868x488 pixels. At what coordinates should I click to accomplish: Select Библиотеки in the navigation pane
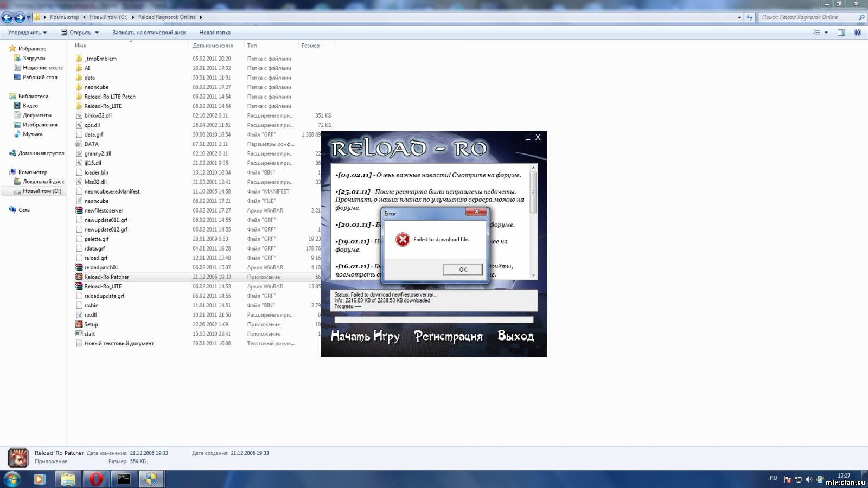(x=33, y=96)
